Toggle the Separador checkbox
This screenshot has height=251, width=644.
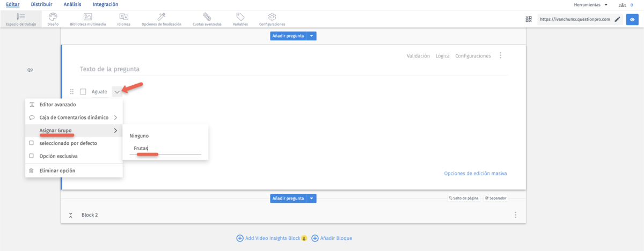point(487,198)
